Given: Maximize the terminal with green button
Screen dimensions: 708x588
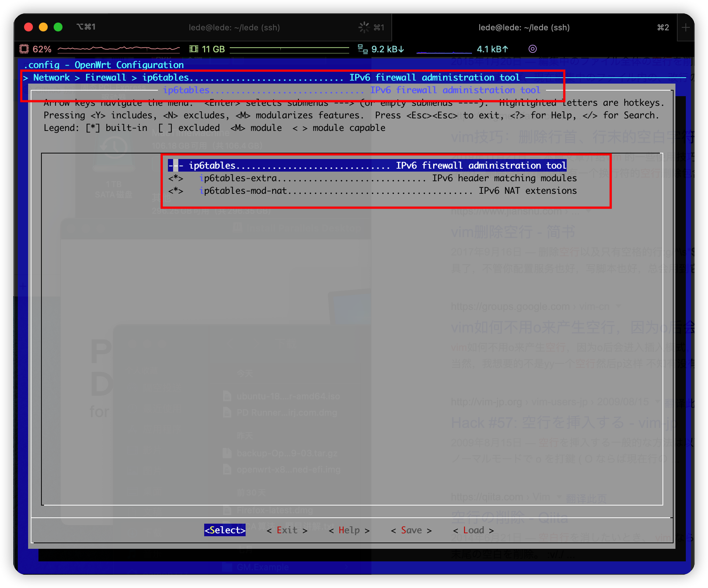Looking at the screenshot, I should tap(58, 27).
